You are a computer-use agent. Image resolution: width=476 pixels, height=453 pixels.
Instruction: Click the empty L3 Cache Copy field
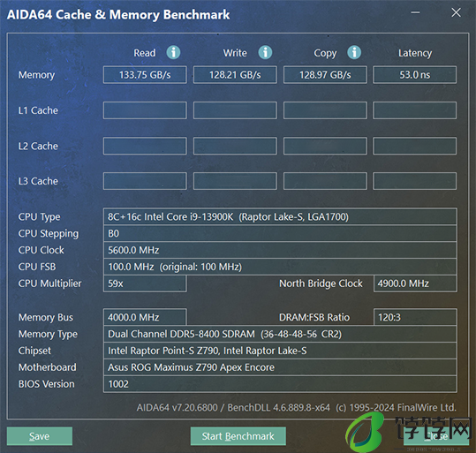[325, 181]
